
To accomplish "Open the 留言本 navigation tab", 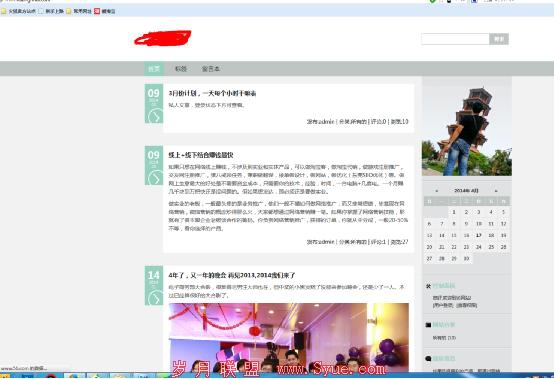I will click(211, 69).
